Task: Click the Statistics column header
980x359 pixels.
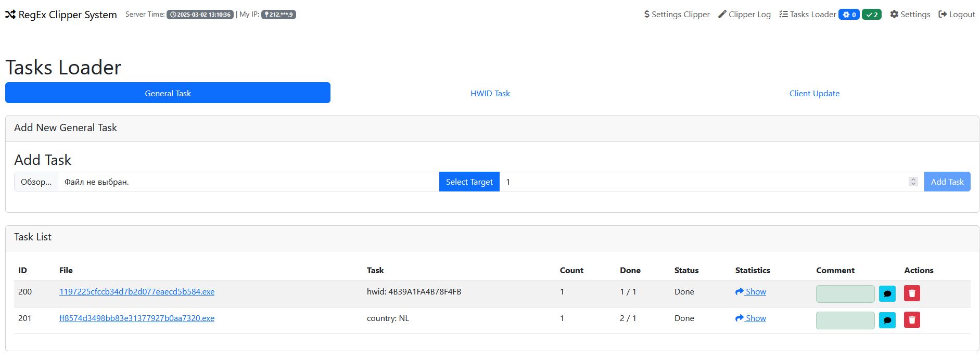Action: coord(753,271)
